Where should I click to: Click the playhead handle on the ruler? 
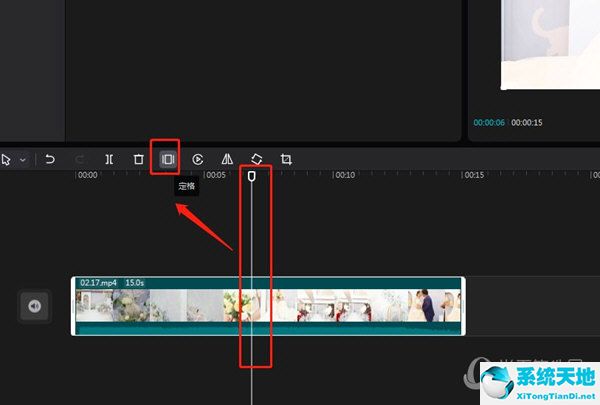(x=251, y=176)
